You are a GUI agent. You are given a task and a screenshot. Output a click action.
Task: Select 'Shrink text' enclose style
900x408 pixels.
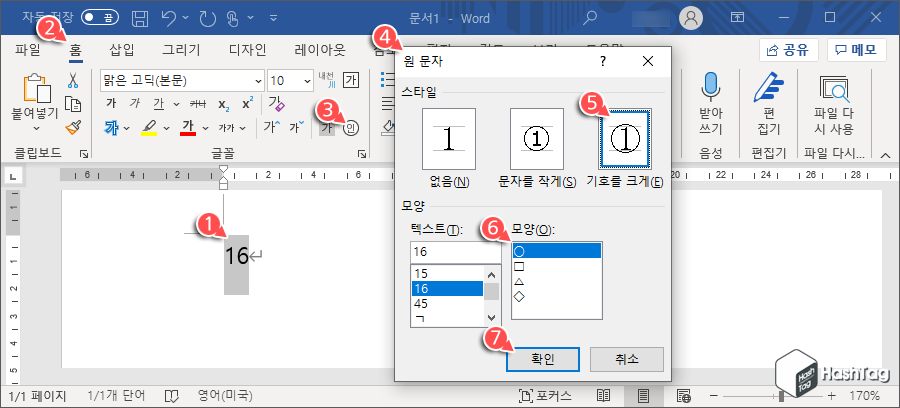coord(537,138)
